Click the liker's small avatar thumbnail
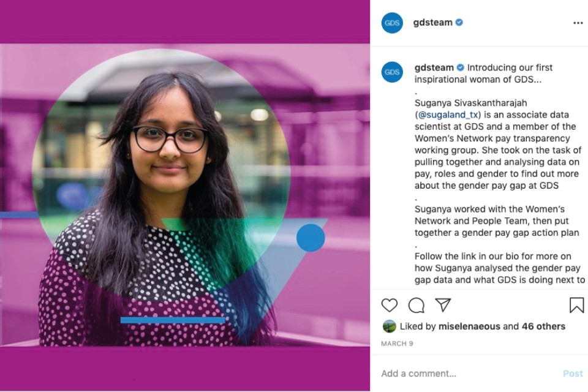The image size is (588, 392). 390,326
